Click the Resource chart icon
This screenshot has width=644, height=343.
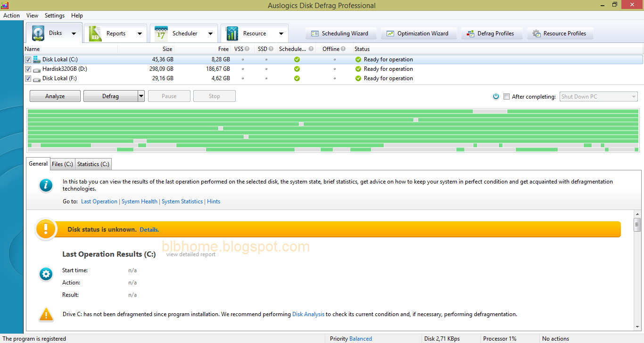pyautogui.click(x=232, y=33)
